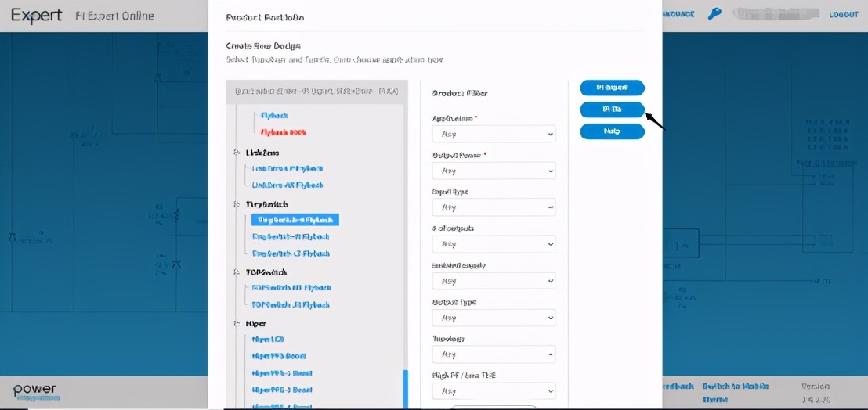Collapse the Hiper tree group
The image size is (868, 410).
tap(237, 323)
